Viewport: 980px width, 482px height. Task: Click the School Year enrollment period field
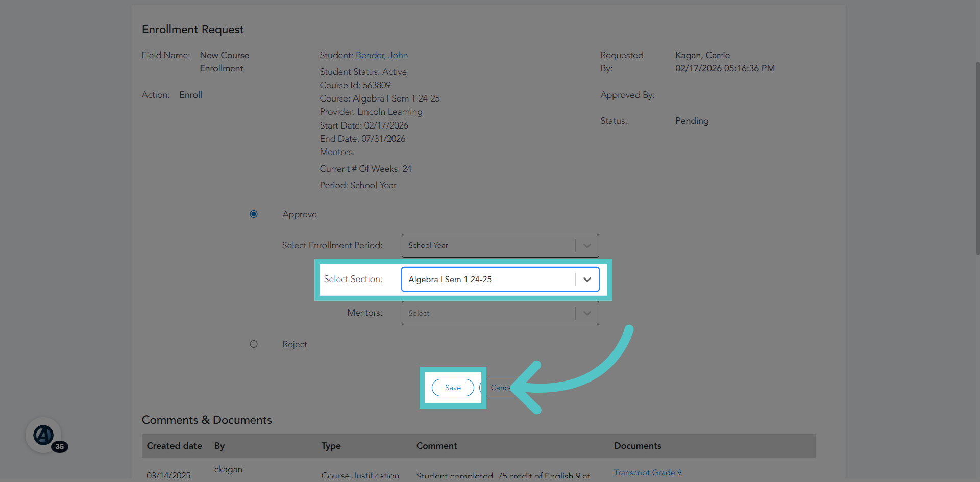(x=489, y=245)
